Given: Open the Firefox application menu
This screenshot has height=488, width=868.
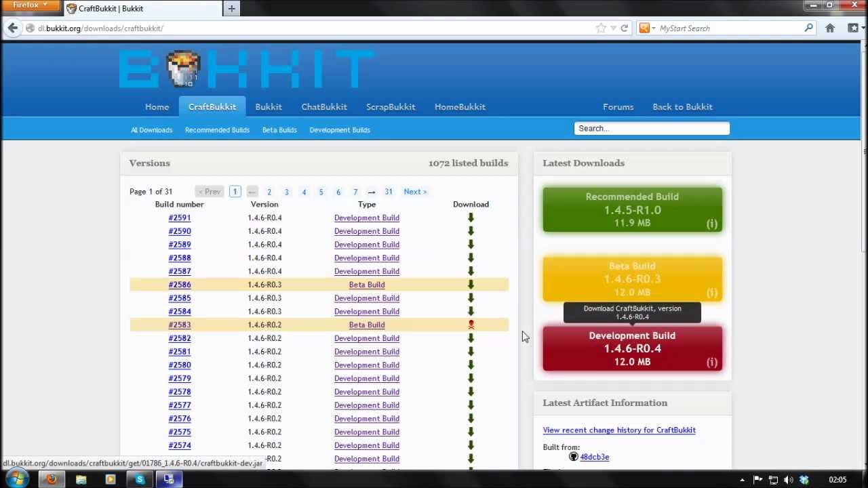Looking at the screenshot, I should pos(30,5).
